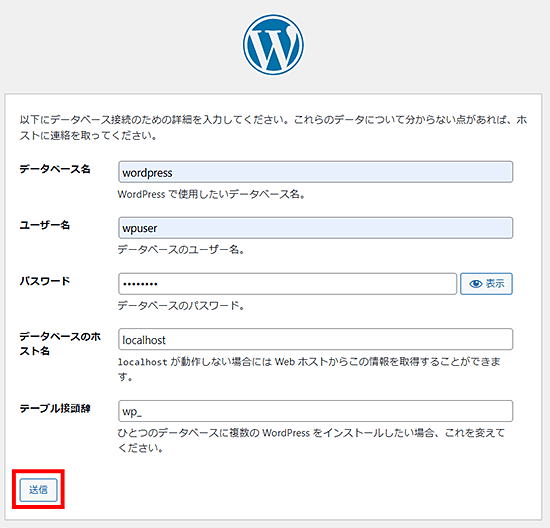Click the データベース名 label
550x528 pixels.
55,169
